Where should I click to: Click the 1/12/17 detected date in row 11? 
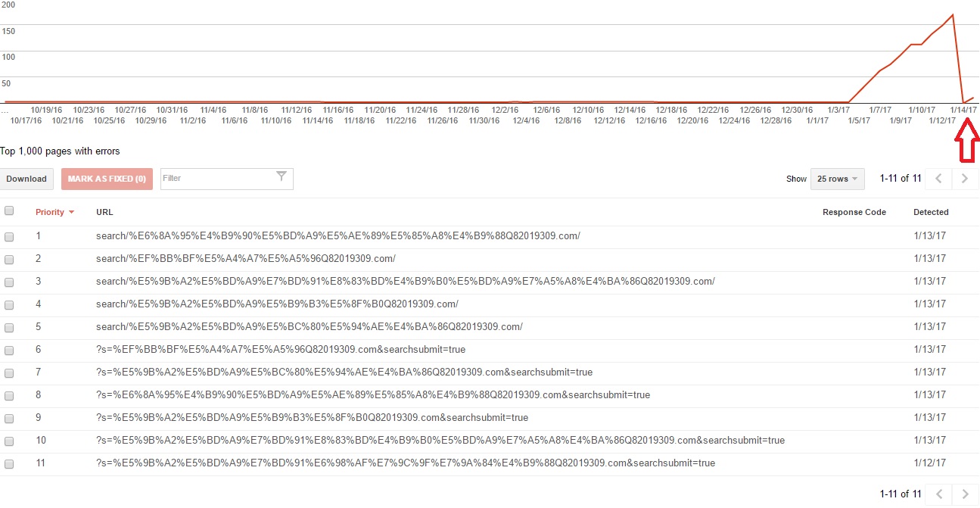click(929, 463)
